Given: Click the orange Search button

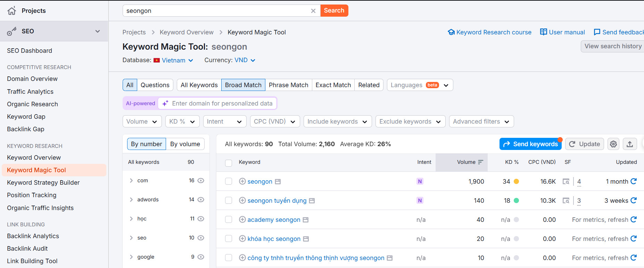Looking at the screenshot, I should coord(334,10).
